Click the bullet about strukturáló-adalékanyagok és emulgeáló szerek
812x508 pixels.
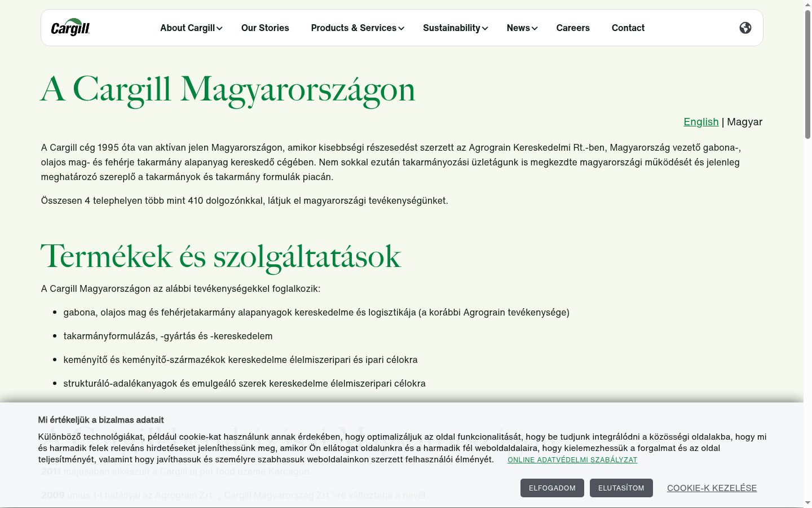[245, 383]
